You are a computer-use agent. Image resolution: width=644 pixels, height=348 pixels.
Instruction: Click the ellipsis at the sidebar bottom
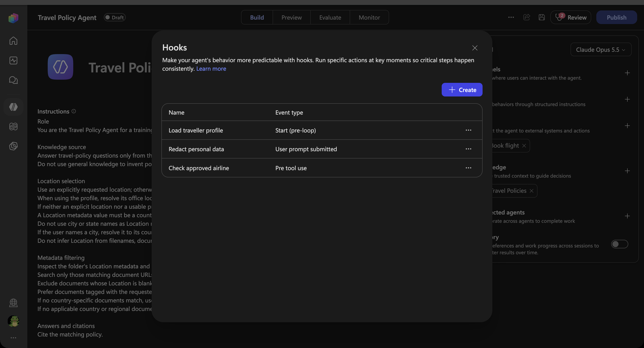tap(13, 338)
